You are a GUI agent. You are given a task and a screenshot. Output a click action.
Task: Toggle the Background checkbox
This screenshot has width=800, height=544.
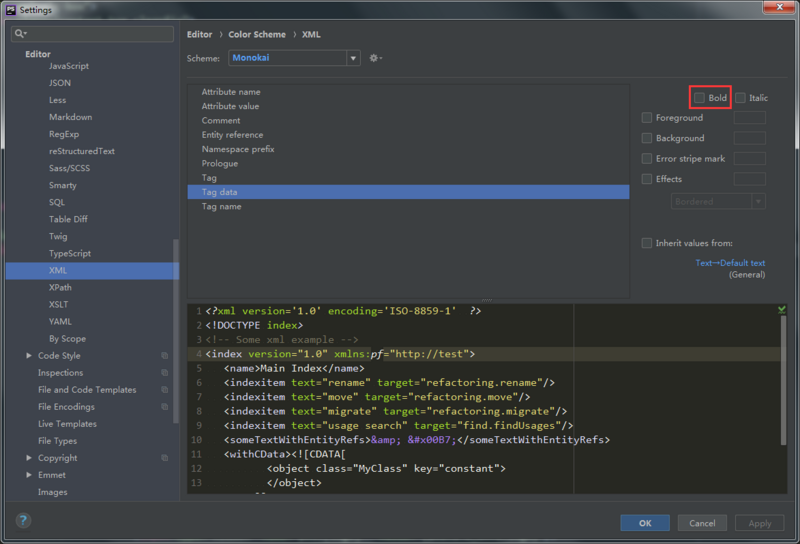[x=646, y=138]
